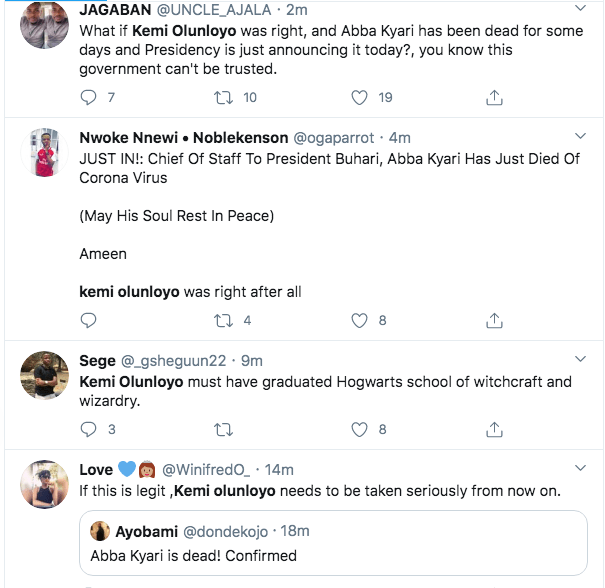This screenshot has height=588, width=605.
Task: Share Sege's Hogwarts tweet
Action: tap(493, 430)
